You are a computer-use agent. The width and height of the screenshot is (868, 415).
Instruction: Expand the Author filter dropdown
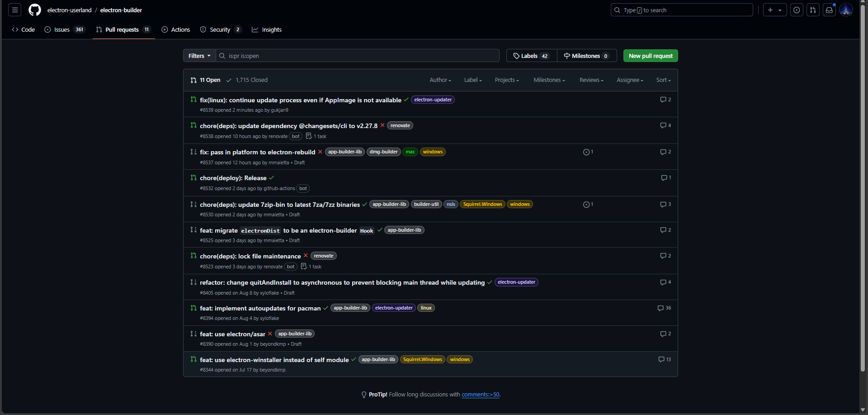[440, 80]
